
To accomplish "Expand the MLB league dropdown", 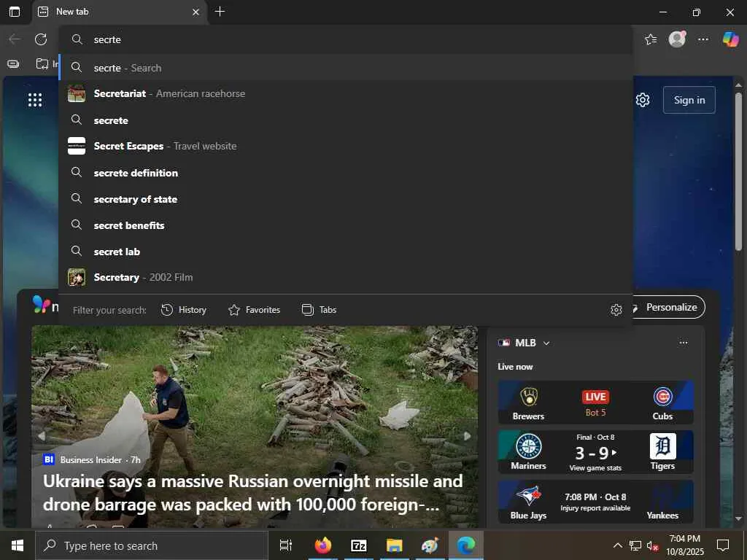I will tap(546, 343).
